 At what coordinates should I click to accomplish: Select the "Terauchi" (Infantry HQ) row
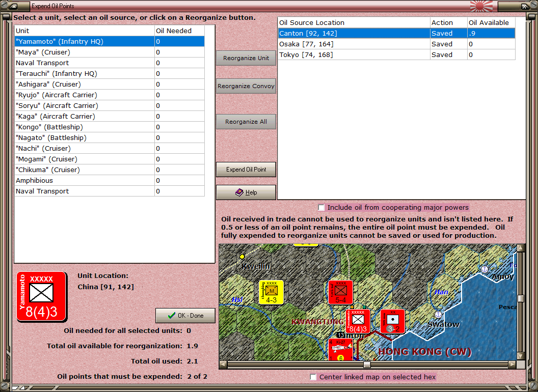coord(110,73)
